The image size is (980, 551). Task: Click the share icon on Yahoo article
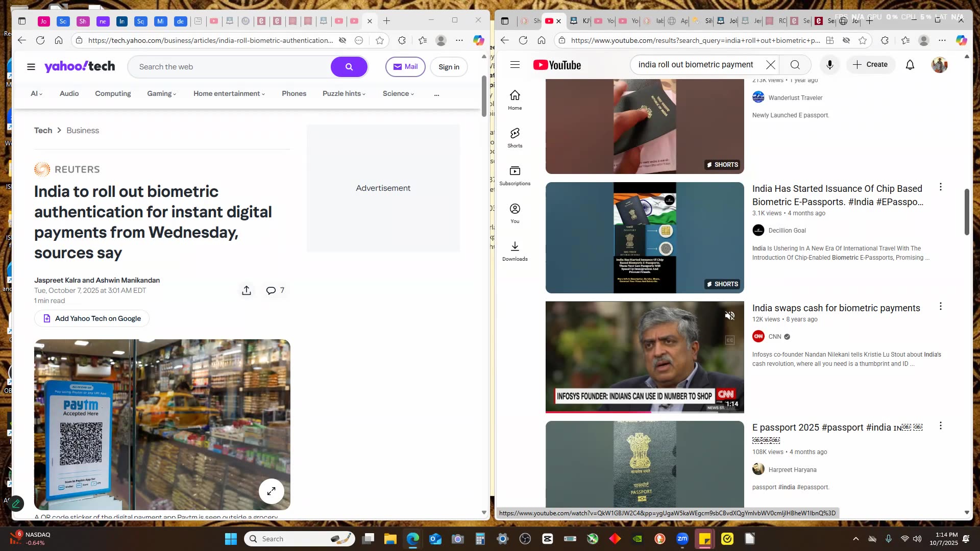(x=247, y=290)
